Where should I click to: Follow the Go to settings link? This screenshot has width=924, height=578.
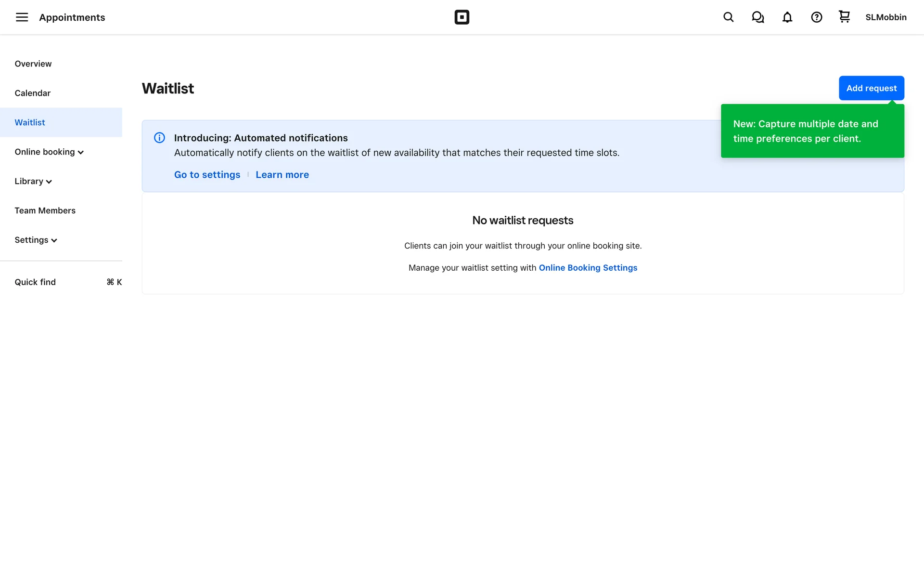coord(207,175)
